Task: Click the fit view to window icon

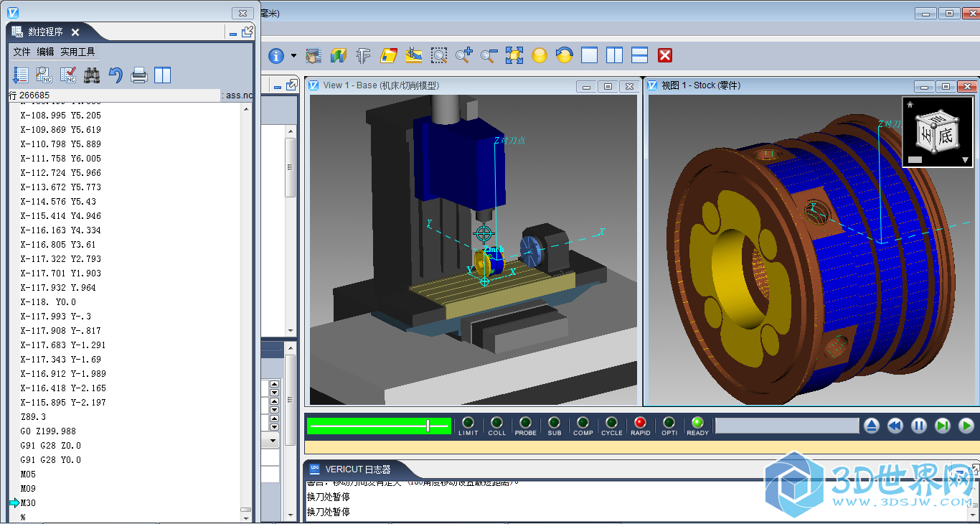Action: point(514,55)
